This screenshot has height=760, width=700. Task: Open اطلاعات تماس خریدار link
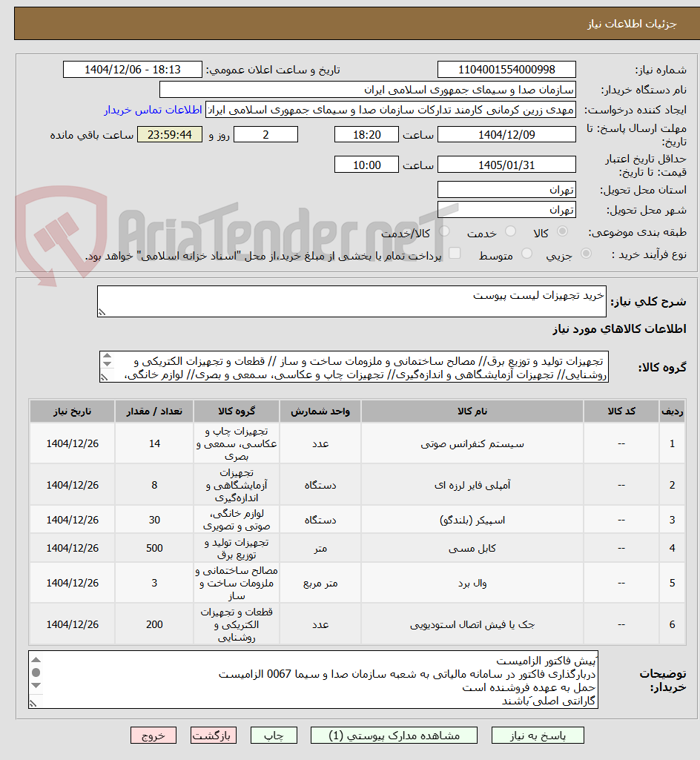pyautogui.click(x=153, y=110)
